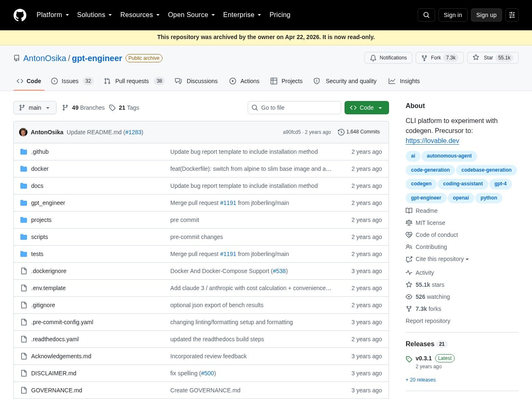The height and width of the screenshot is (399, 532).
Task: Open the search magnifier icon in header
Action: tap(426, 15)
